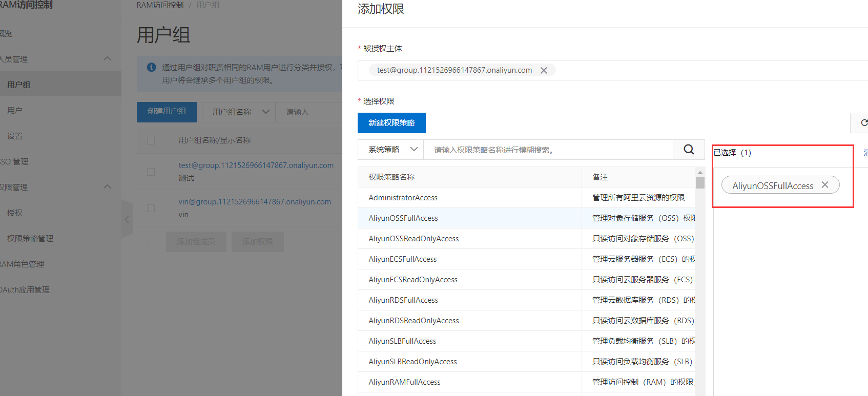
Task: Click the 用户组名称/显示名称 column header
Action: pos(215,140)
